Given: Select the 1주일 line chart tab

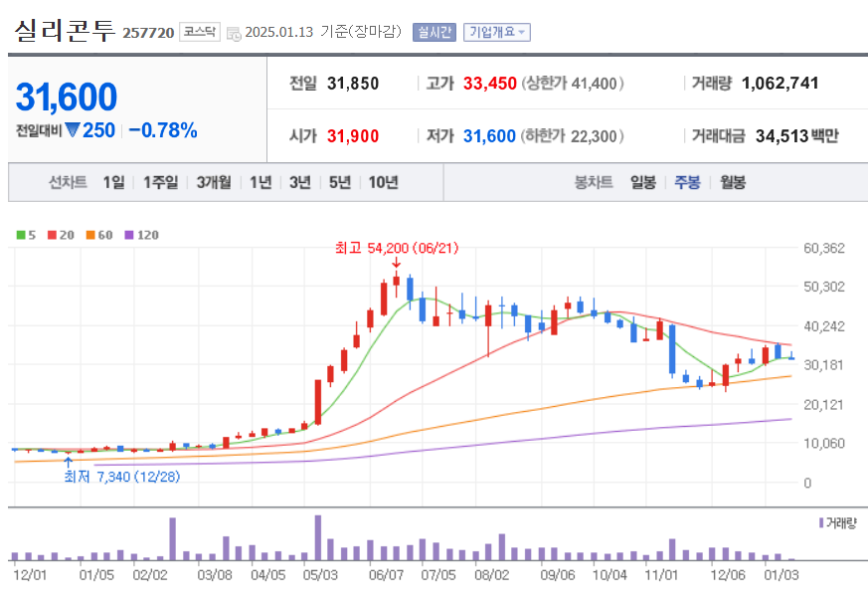Looking at the screenshot, I should (160, 182).
